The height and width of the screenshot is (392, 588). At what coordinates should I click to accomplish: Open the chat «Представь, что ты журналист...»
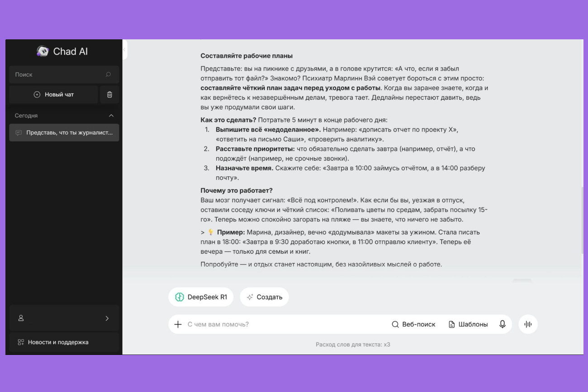pos(64,132)
